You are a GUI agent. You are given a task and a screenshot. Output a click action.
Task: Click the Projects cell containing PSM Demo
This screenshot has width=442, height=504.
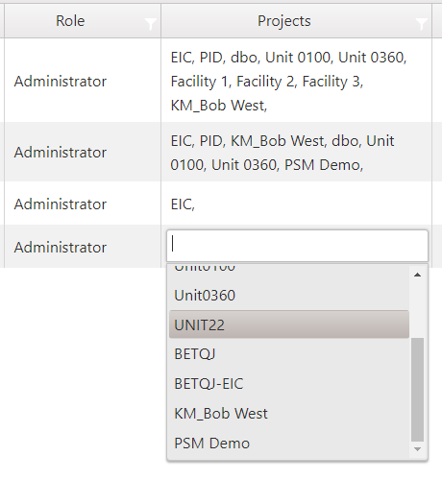tap(296, 152)
